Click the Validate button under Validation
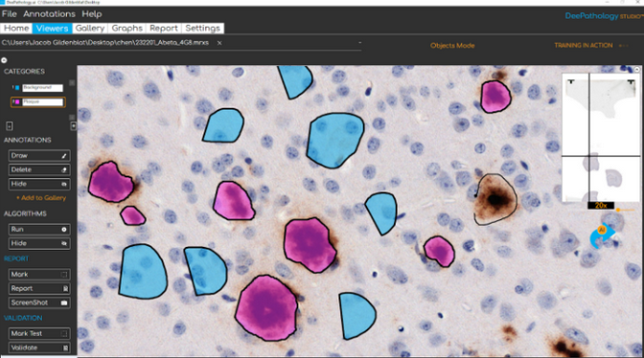644x358 pixels. pyautogui.click(x=39, y=347)
